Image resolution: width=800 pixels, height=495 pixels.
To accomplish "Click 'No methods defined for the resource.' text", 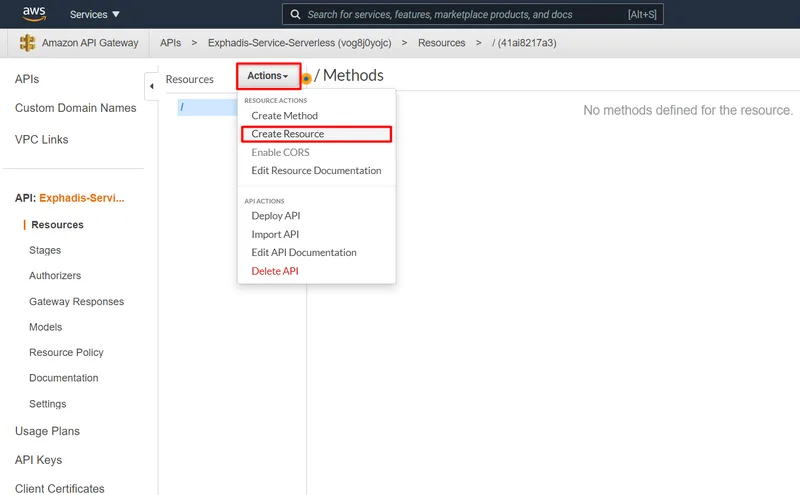I will click(688, 110).
